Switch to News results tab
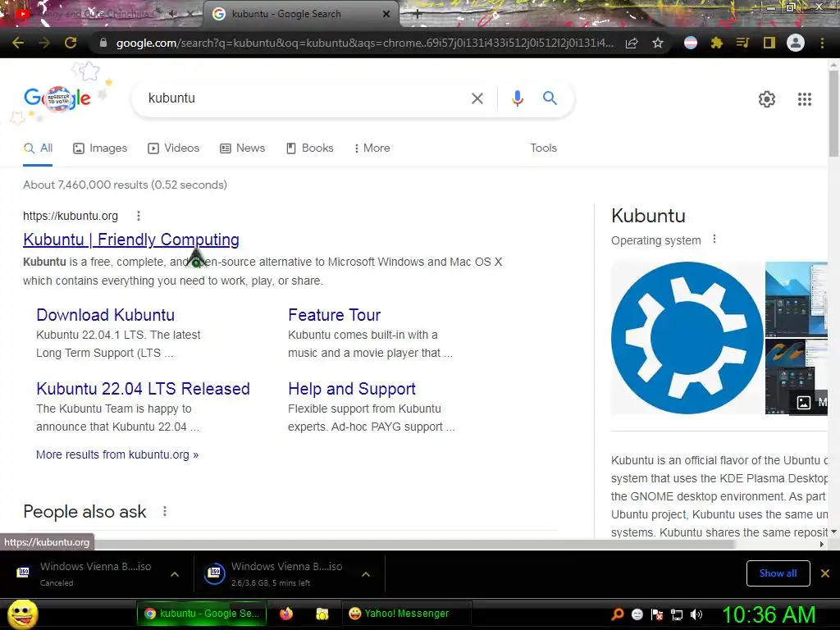The height and width of the screenshot is (630, 840). (x=243, y=148)
